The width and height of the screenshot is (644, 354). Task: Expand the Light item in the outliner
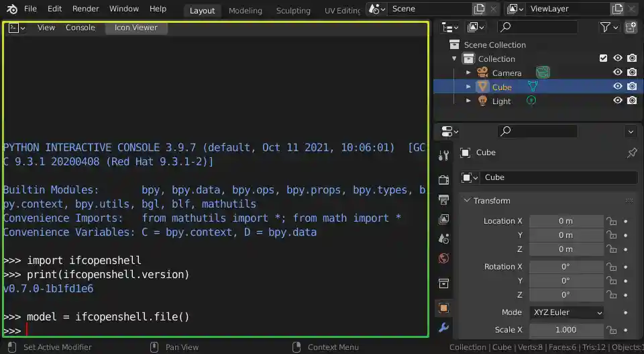click(468, 101)
